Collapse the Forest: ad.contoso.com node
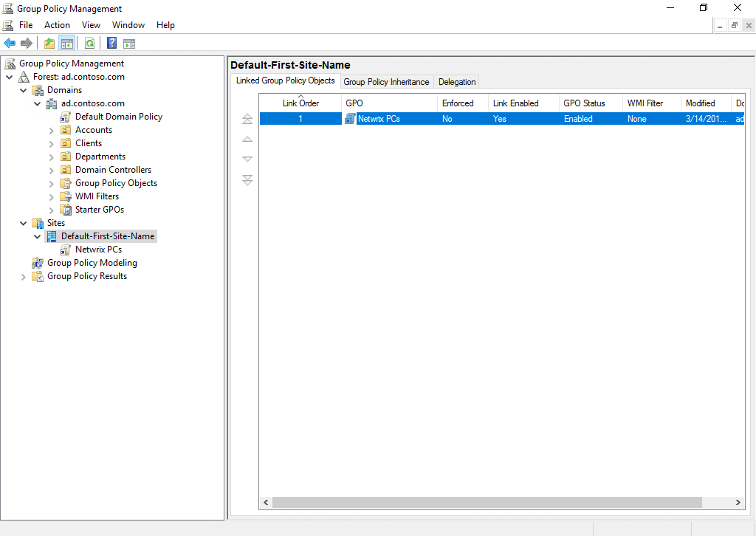This screenshot has width=756, height=536. 9,77
